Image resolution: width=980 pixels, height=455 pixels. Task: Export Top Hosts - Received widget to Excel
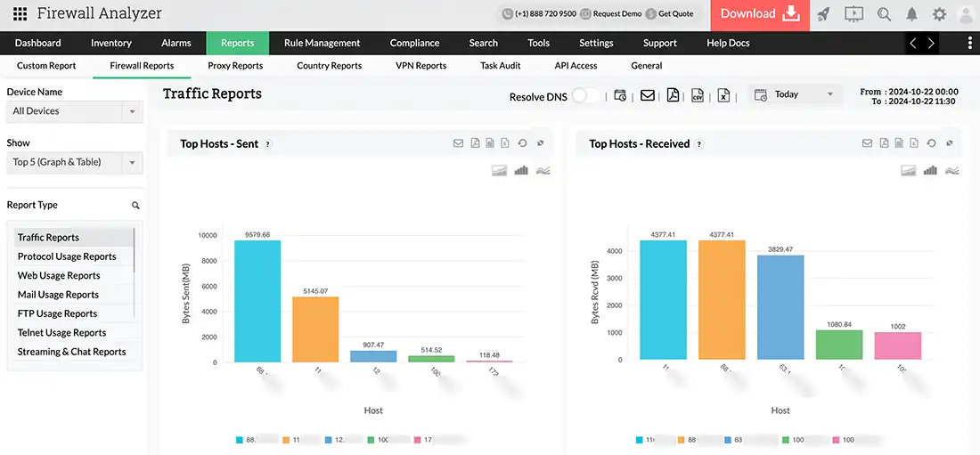click(x=914, y=143)
